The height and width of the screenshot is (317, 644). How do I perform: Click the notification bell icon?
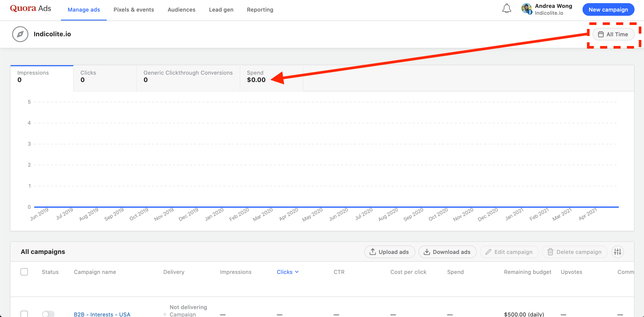tap(506, 9)
